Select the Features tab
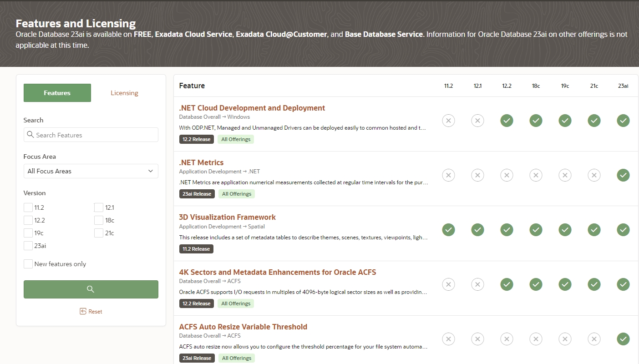This screenshot has height=364, width=639. (x=57, y=93)
